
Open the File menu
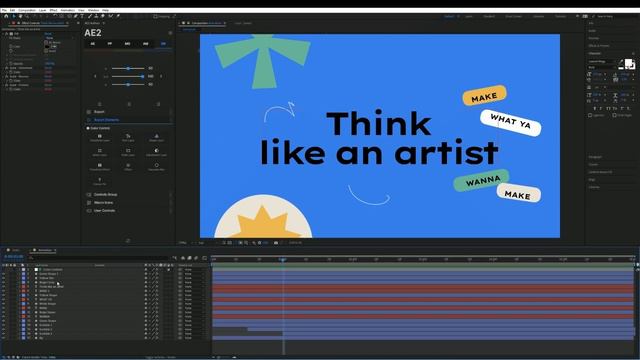tap(4, 10)
